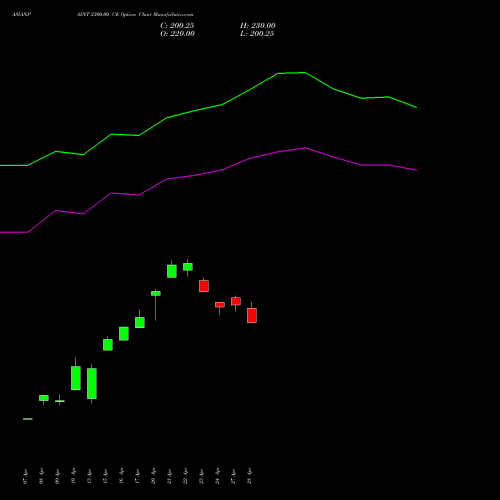Screen dimensions: 500x500
Task: Click the low value L: 200.25
Action: point(257,34)
